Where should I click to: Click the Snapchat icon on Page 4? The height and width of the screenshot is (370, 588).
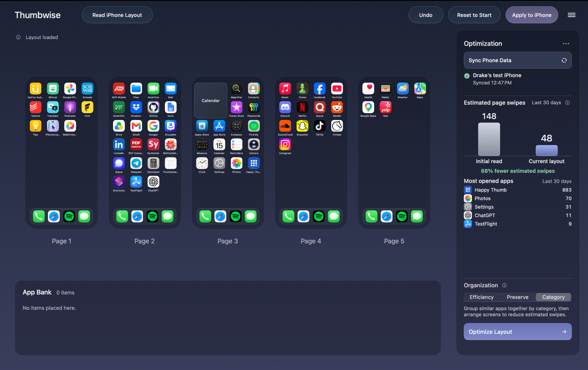point(302,126)
